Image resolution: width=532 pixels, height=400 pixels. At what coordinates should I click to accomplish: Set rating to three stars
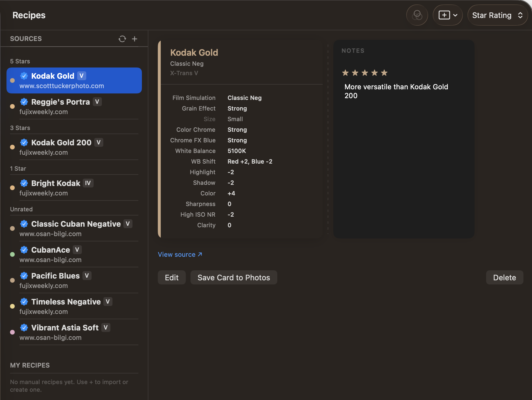(x=365, y=73)
